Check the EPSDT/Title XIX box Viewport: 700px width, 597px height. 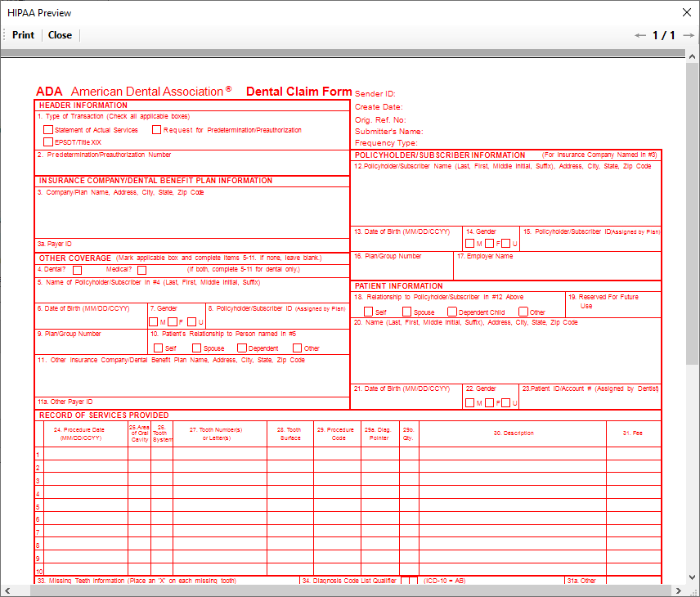48,141
